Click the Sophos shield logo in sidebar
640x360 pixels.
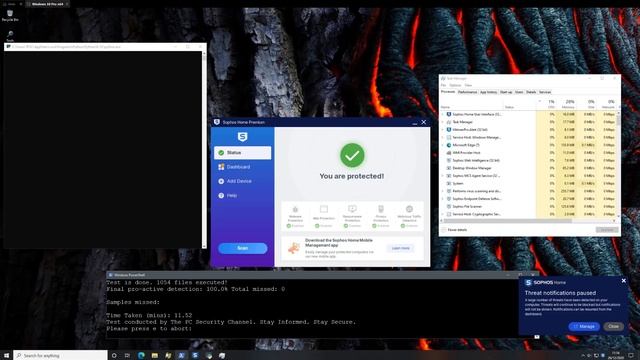(242, 137)
